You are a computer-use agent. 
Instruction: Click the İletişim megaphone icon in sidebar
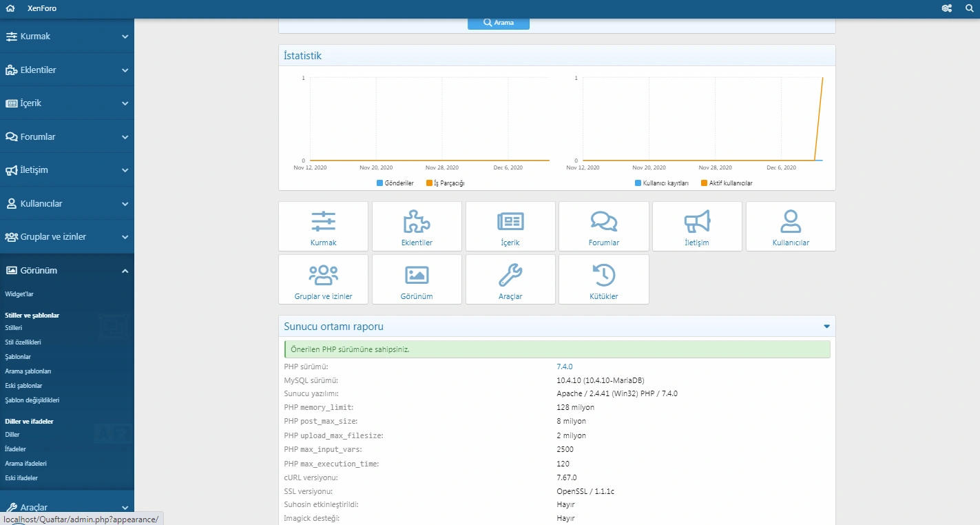11,170
